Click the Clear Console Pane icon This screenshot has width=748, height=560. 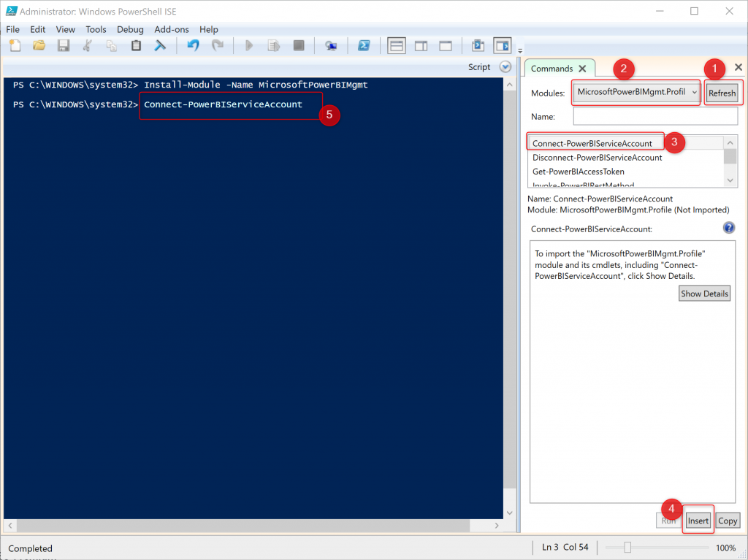[x=160, y=45]
